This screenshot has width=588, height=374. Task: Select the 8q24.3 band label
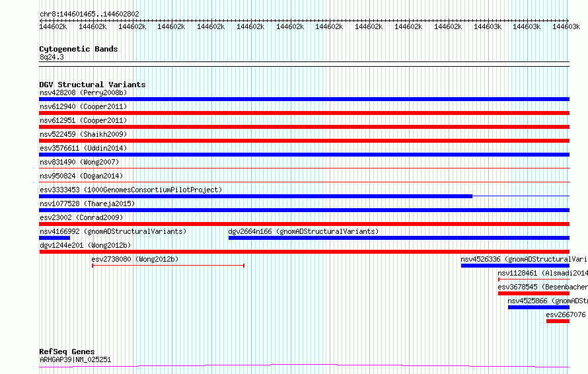point(52,57)
